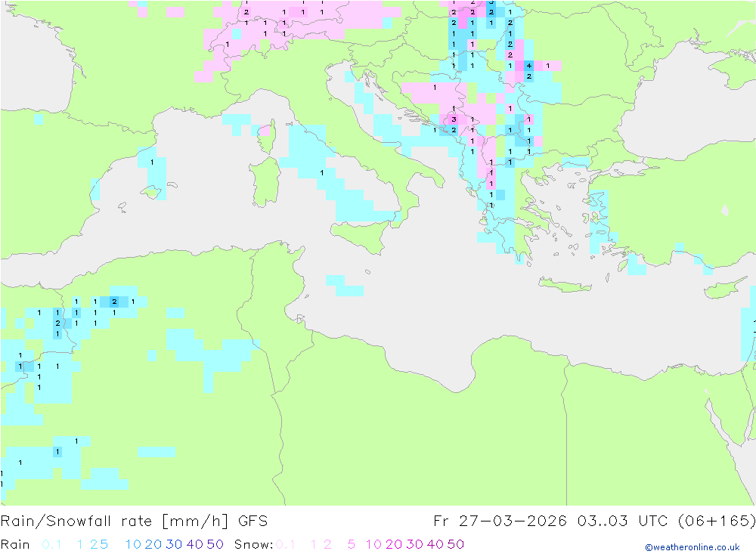This screenshot has width=756, height=554.
Task: Select the rain legend value 0.1
Action: 51,544
